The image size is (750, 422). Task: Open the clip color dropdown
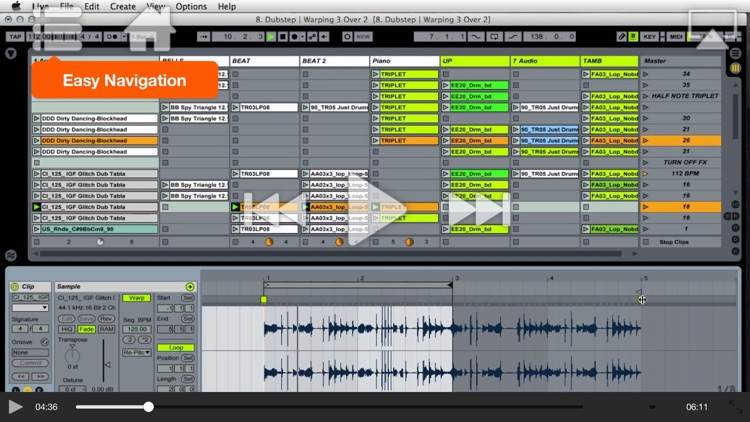pos(30,308)
